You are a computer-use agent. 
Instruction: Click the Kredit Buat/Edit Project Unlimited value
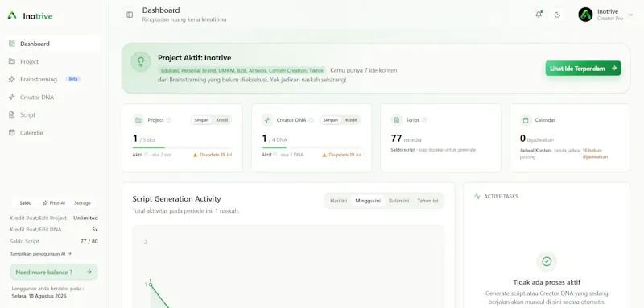[x=85, y=218]
